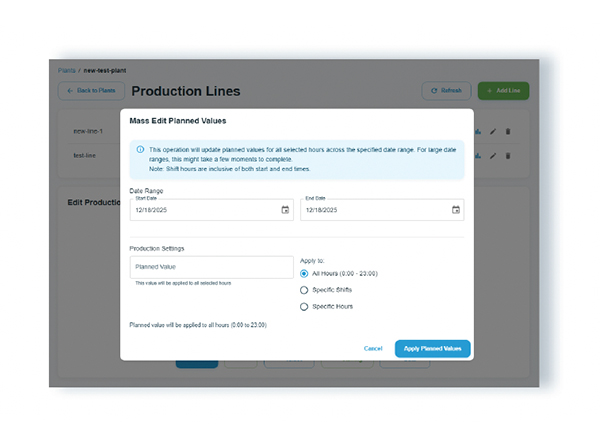
Task: Click the edit pencil for test-line
Action: 493,155
